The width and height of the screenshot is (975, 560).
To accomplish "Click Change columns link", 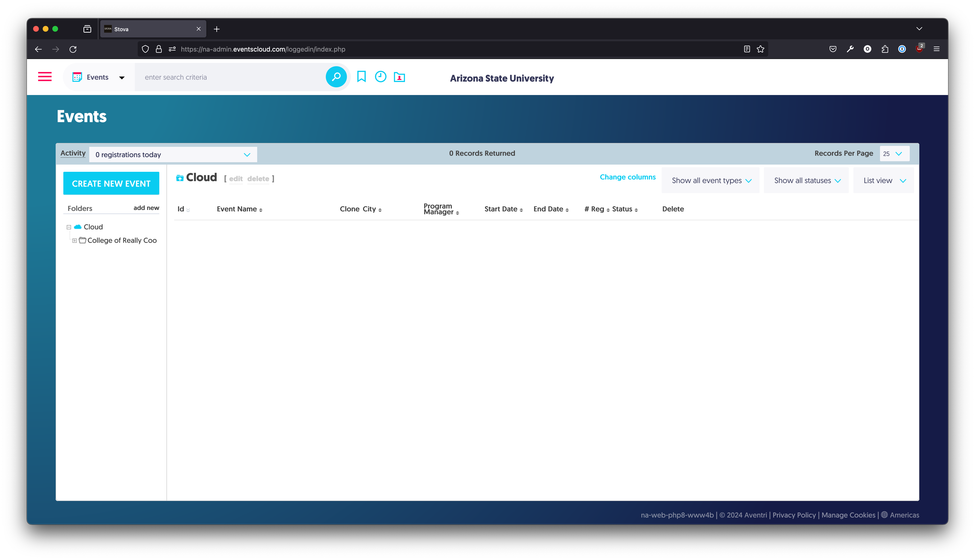I will click(x=627, y=177).
